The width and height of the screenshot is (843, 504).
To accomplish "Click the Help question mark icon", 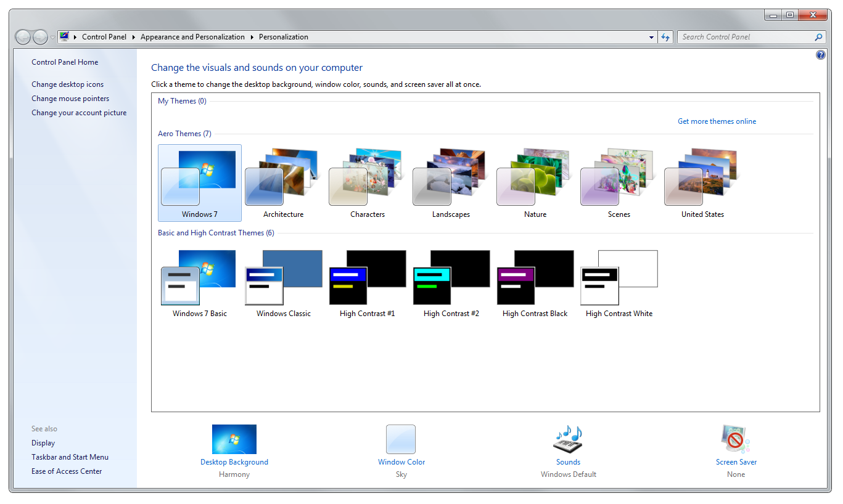I will [821, 54].
